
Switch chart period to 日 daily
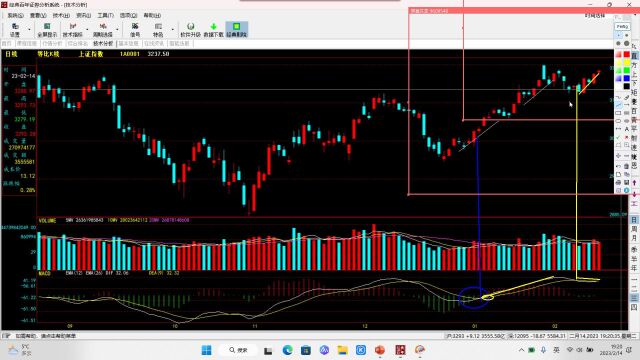pyautogui.click(x=634, y=220)
